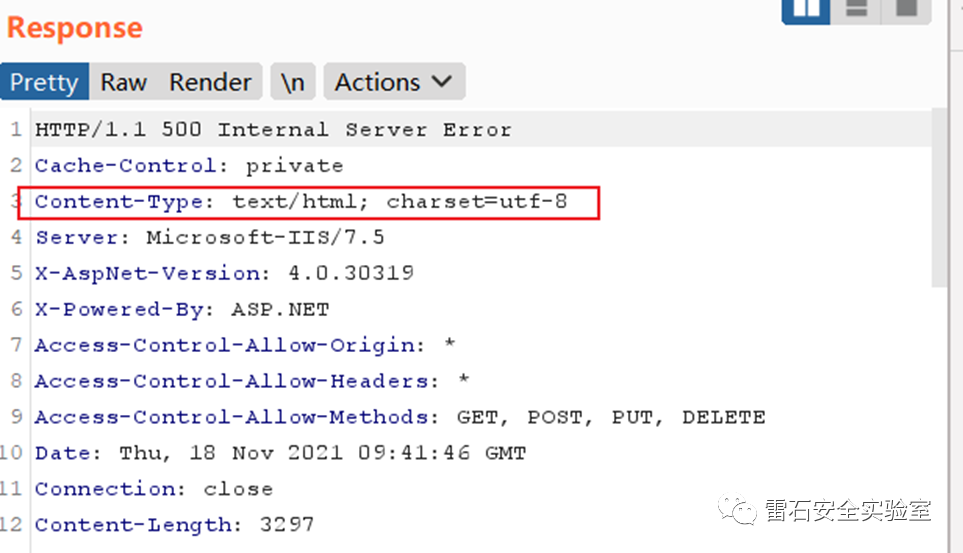Click the X-Powered-By: ASP.NET header
Image resolution: width=963 pixels, height=553 pixels.
pos(182,310)
